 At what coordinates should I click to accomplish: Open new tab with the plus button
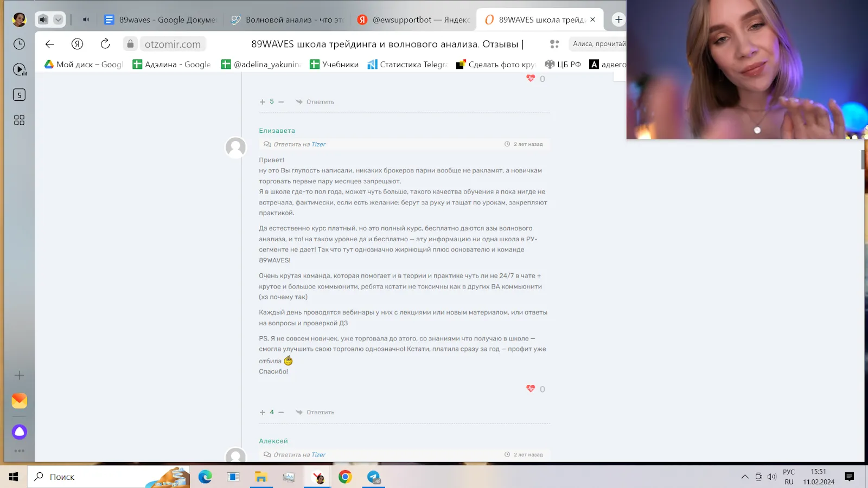coord(618,20)
